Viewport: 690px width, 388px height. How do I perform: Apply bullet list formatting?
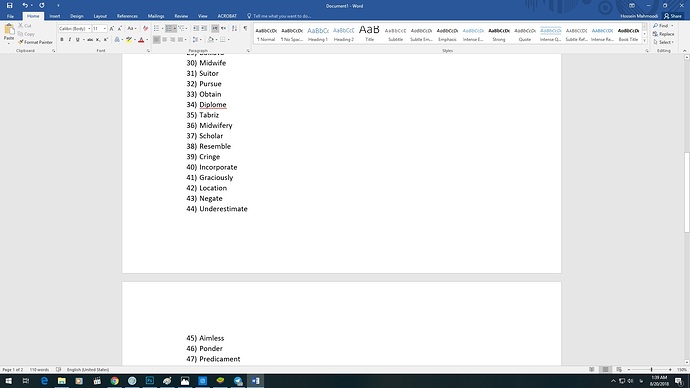tap(157, 28)
